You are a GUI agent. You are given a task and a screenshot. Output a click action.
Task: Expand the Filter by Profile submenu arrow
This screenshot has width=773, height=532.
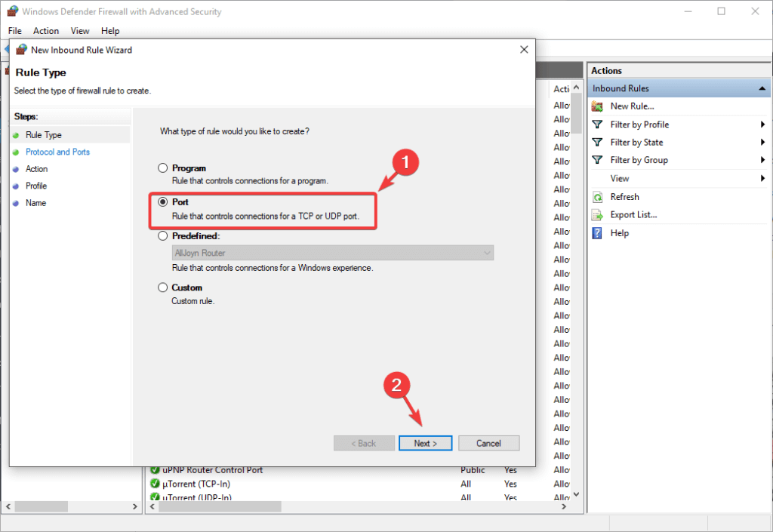(762, 125)
